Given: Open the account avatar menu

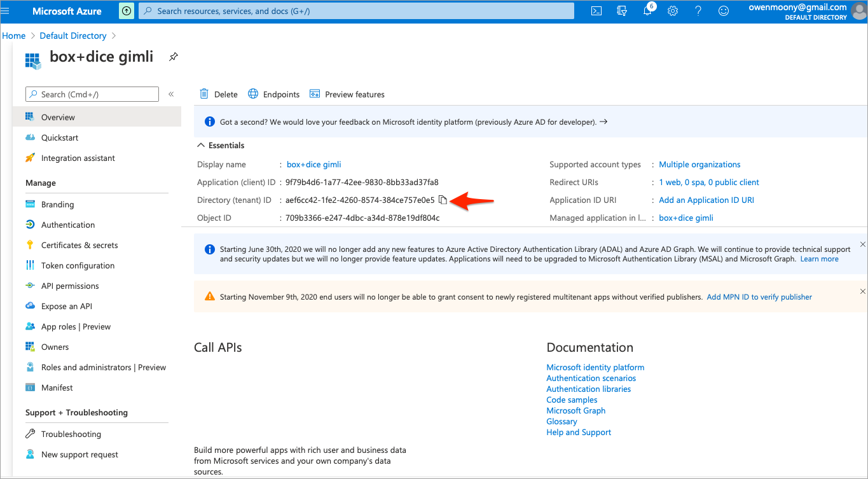Looking at the screenshot, I should click(858, 11).
